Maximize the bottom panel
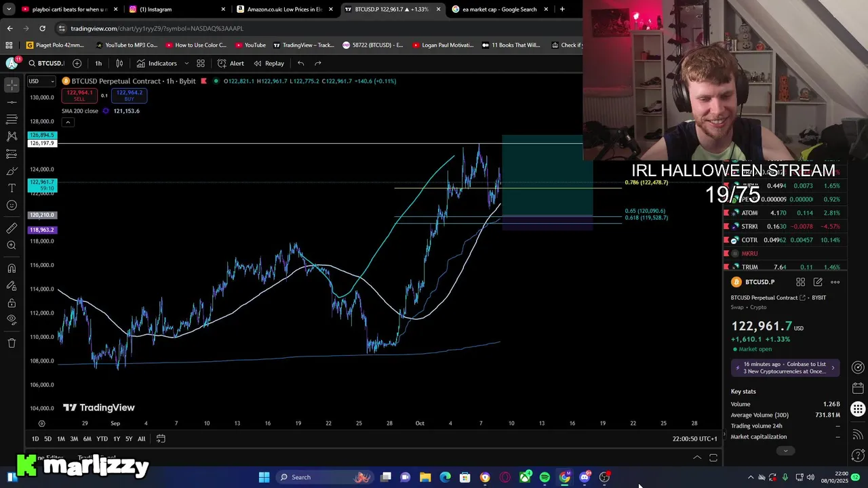 pos(713,458)
